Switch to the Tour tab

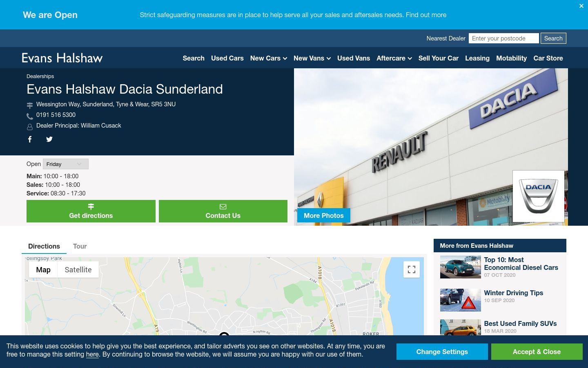pyautogui.click(x=80, y=246)
